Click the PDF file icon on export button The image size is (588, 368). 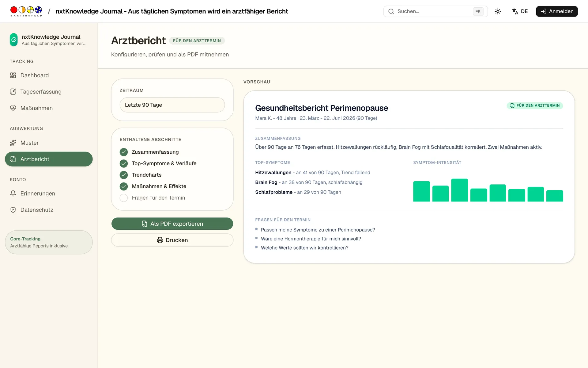tap(144, 224)
